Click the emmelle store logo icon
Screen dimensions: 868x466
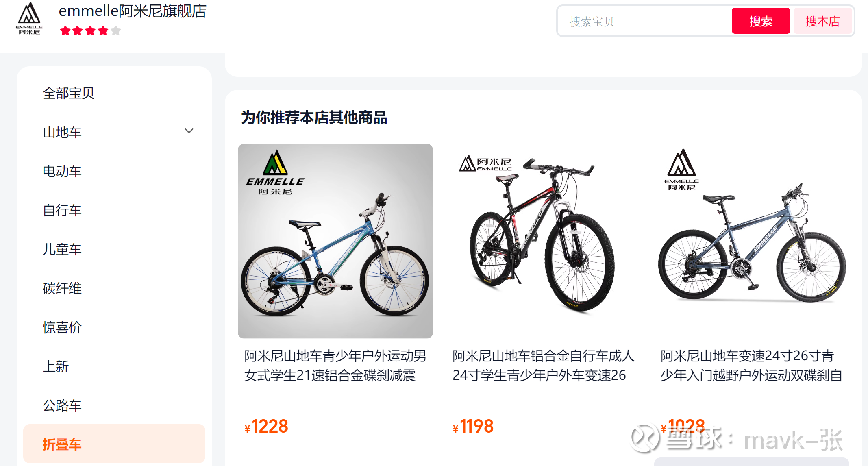29,19
